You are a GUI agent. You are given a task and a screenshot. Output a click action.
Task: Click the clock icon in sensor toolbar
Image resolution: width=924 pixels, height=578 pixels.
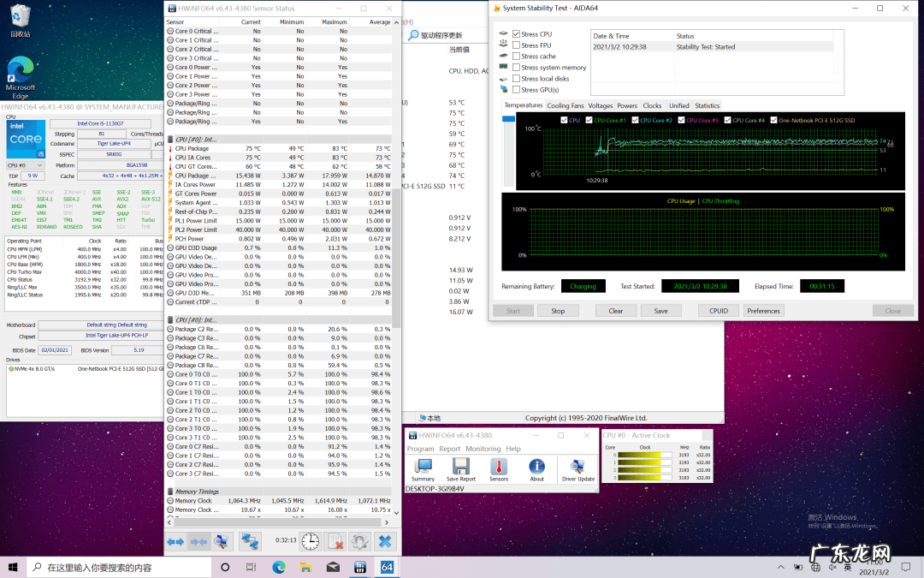[311, 541]
